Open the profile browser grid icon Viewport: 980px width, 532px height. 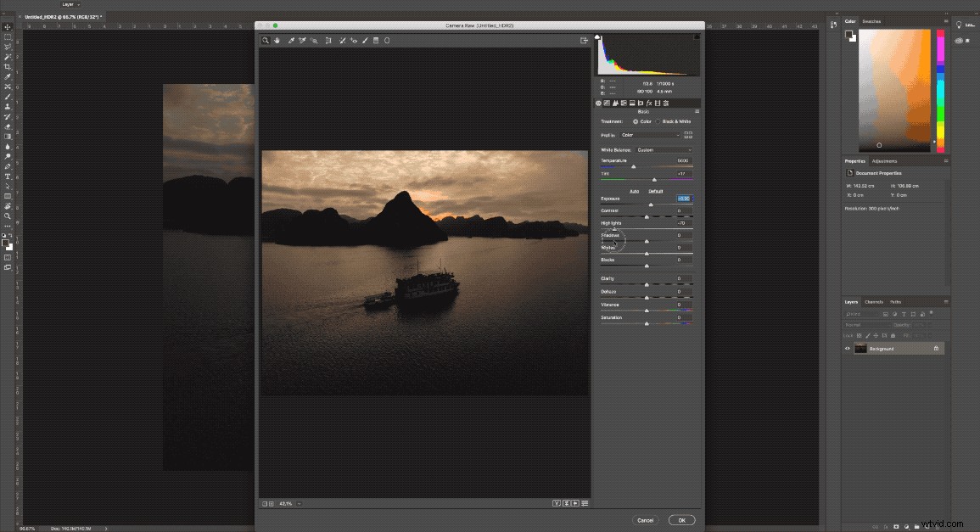pos(688,134)
